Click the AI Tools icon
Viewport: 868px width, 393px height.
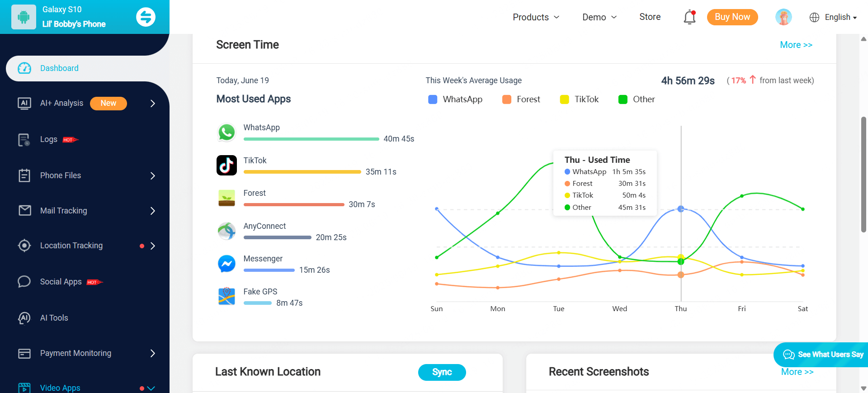tap(24, 318)
